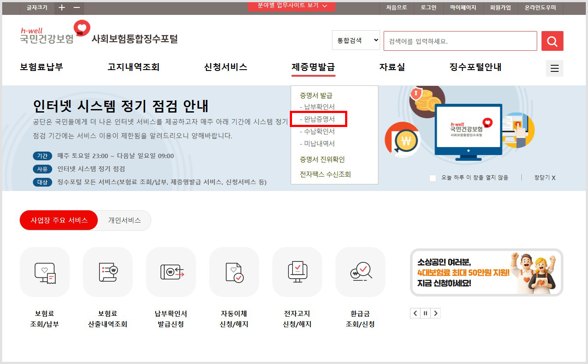Click the 로그인 link
588x364 pixels.
428,7
